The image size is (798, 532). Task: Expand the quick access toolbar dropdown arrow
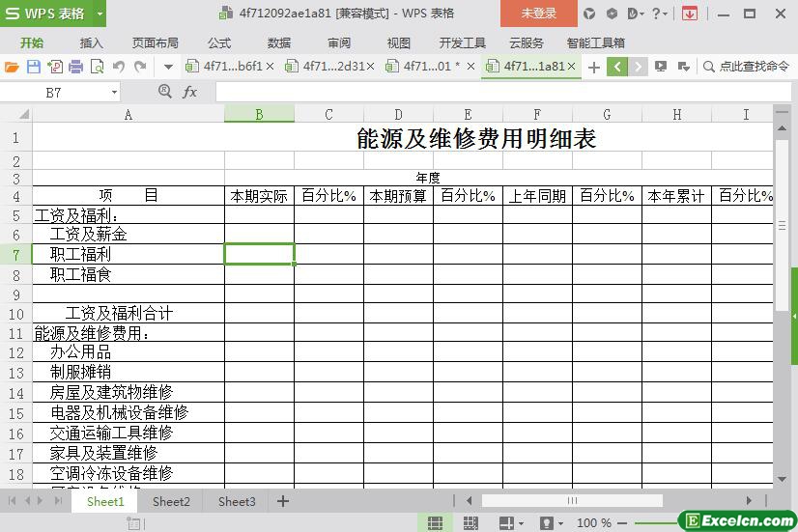(168, 67)
